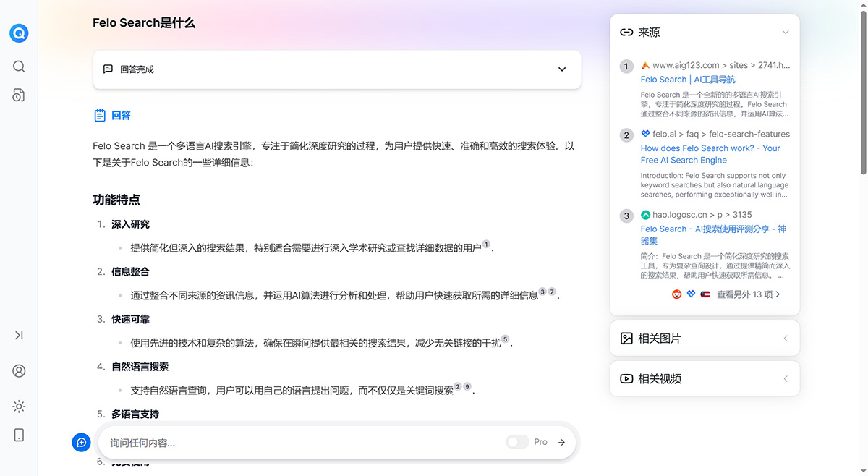This screenshot has height=476, width=868.
Task: Expand the 相关图片 panel
Action: pyautogui.click(x=786, y=338)
